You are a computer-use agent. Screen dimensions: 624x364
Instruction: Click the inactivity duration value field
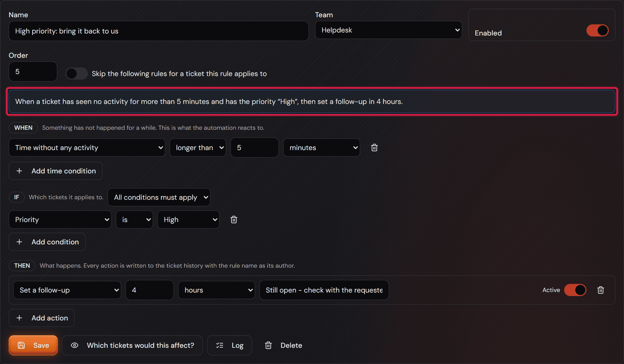[x=254, y=148]
